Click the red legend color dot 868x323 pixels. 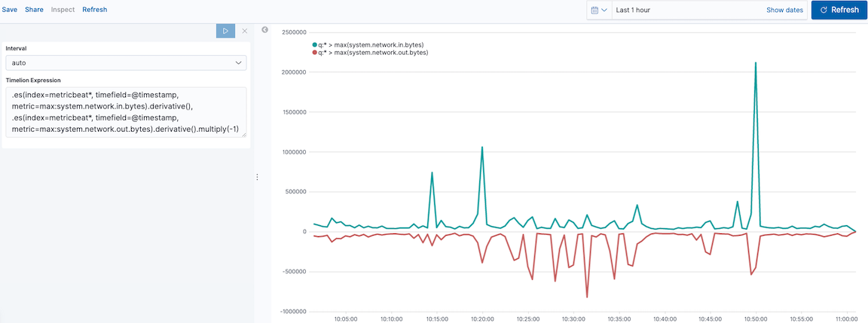(315, 53)
